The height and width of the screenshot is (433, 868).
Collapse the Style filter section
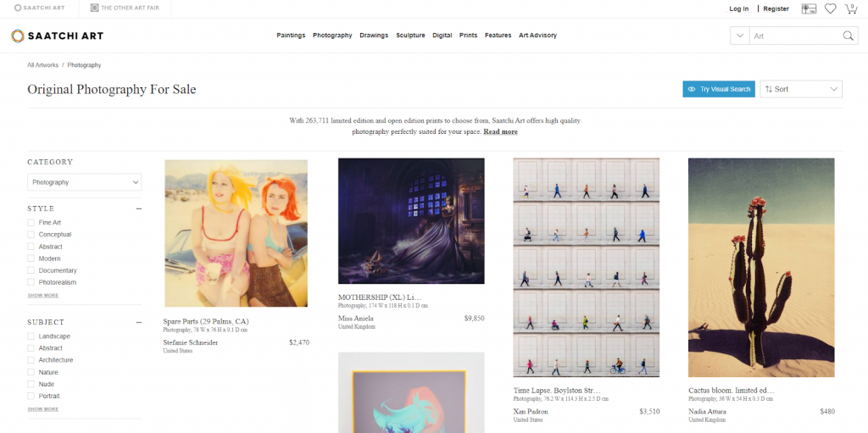tap(138, 208)
